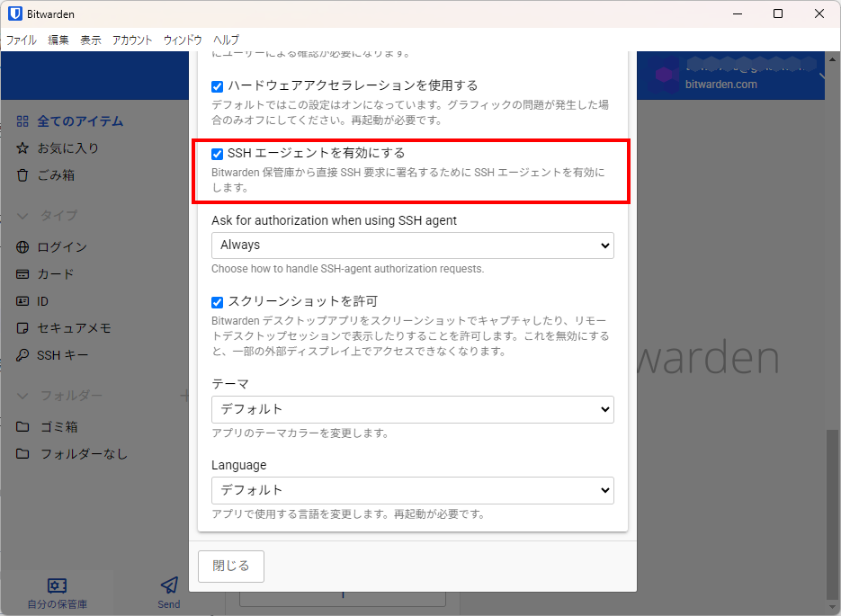Collapse the タイプ section chevron
The image size is (841, 616).
[x=22, y=216]
